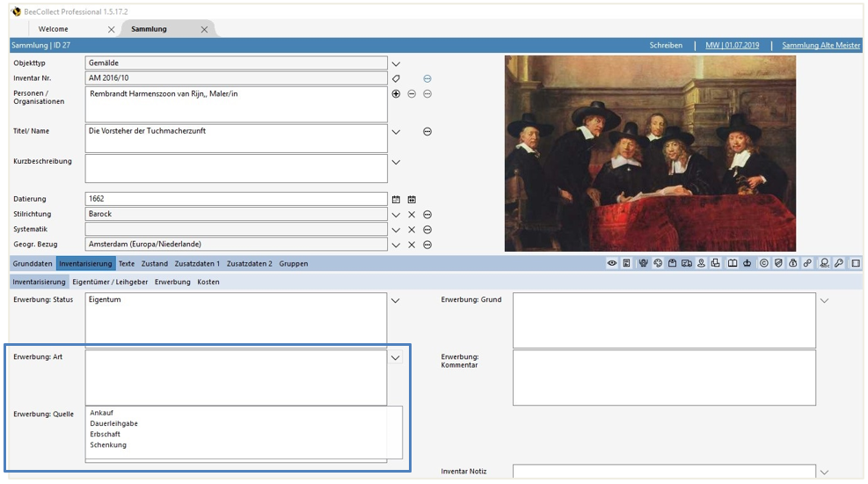Click the key icon in toolbar
Image resolution: width=868 pixels, height=484 pixels.
point(839,263)
